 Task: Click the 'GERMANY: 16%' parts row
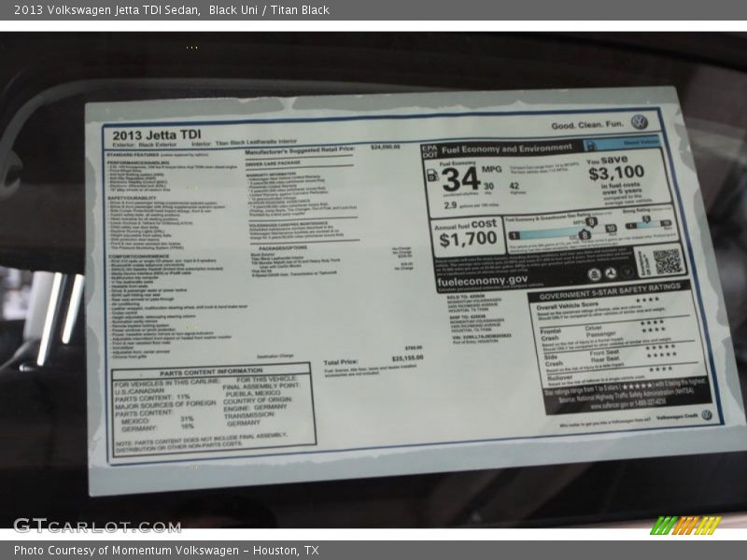click(157, 427)
